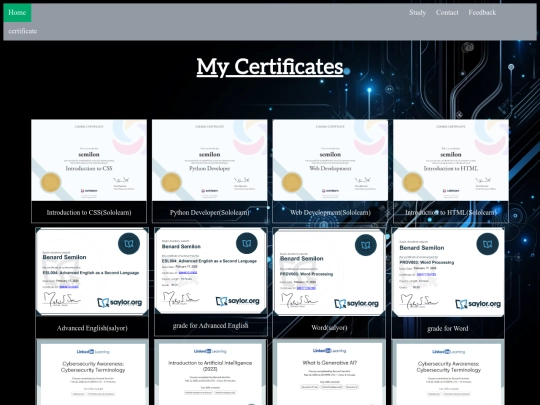
Task: Click certificate ID link on grade for Word certificate
Action: coord(426,274)
